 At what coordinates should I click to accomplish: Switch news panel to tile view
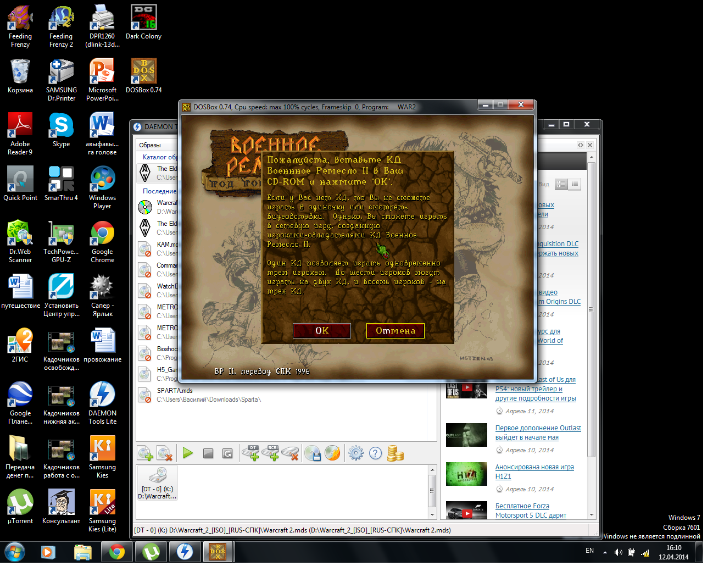561,184
